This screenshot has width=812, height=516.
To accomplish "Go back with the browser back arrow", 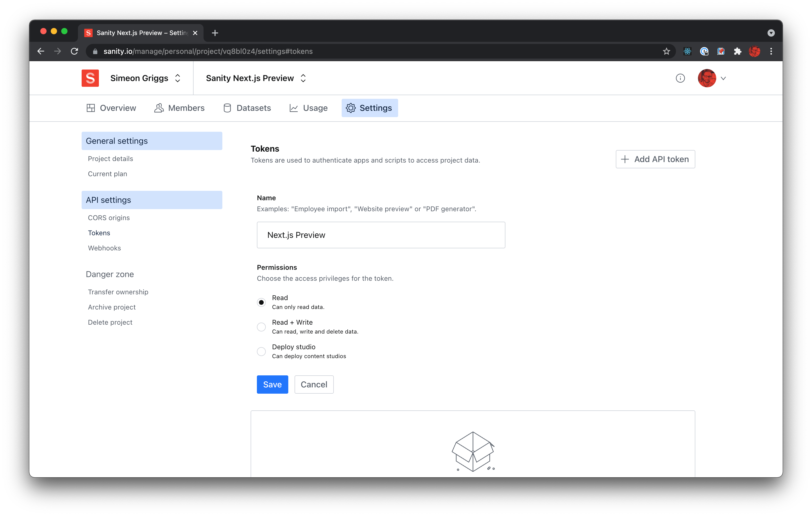I will [41, 51].
